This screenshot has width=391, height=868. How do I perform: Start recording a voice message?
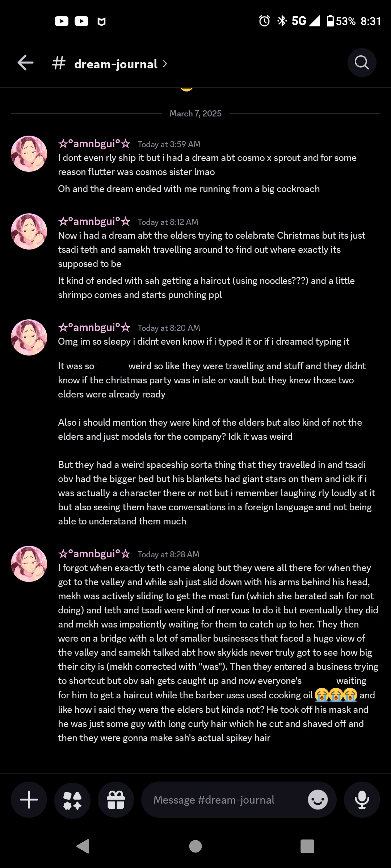point(362,800)
